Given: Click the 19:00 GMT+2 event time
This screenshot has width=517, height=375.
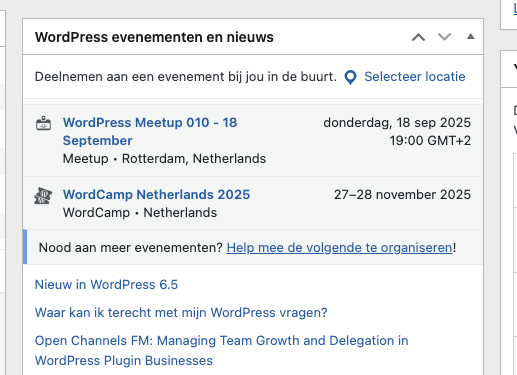Looking at the screenshot, I should (430, 141).
